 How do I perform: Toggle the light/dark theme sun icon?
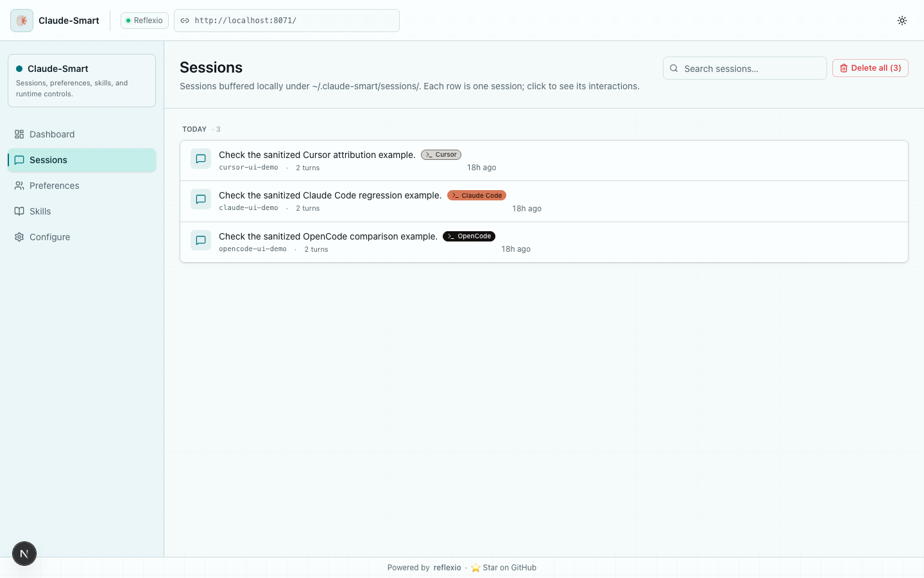click(x=902, y=21)
